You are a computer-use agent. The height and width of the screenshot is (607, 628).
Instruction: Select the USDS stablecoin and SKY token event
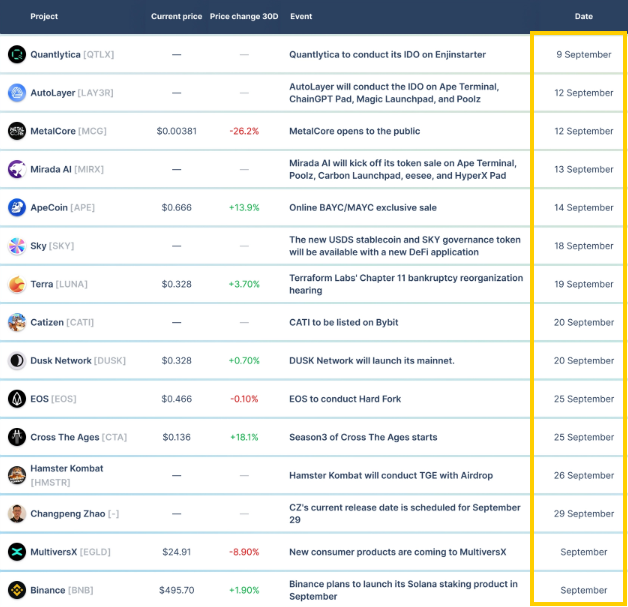(x=405, y=246)
